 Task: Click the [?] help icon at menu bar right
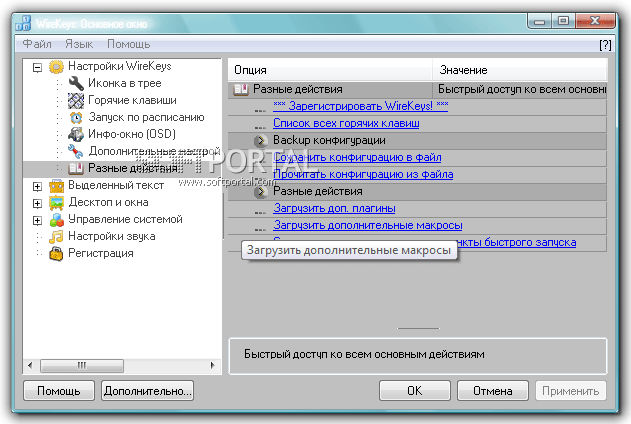coord(605,45)
